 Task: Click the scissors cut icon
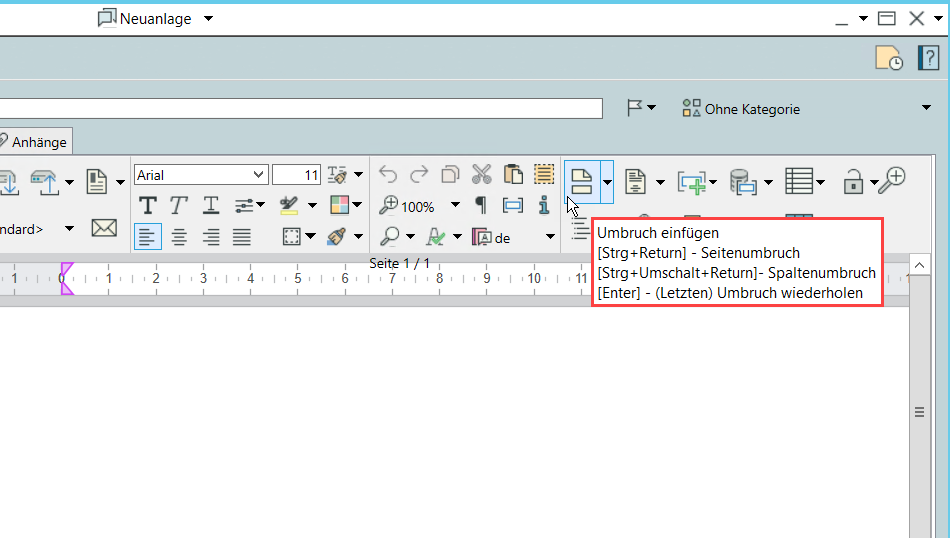click(x=482, y=175)
